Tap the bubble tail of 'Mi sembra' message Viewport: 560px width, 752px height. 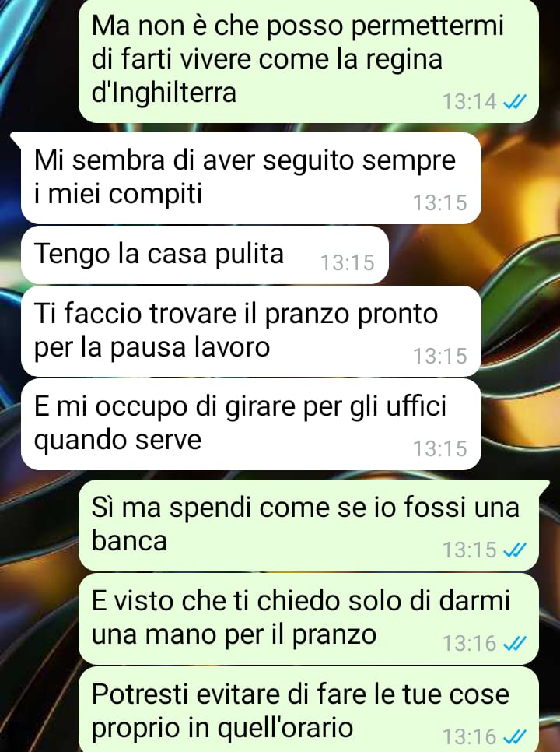(x=16, y=139)
